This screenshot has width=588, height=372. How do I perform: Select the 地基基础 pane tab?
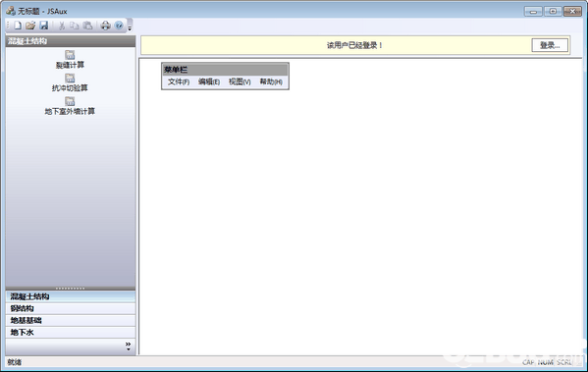(x=71, y=321)
